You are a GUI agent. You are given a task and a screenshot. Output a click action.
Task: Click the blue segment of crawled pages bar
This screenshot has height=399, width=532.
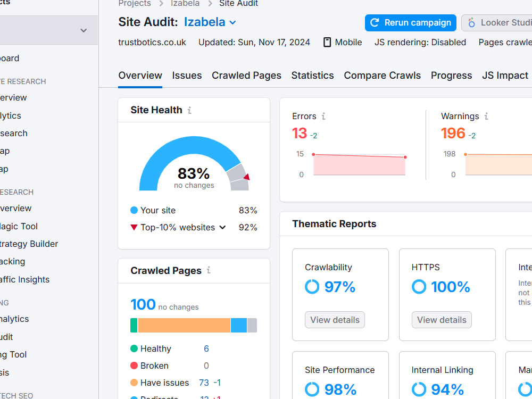click(239, 326)
